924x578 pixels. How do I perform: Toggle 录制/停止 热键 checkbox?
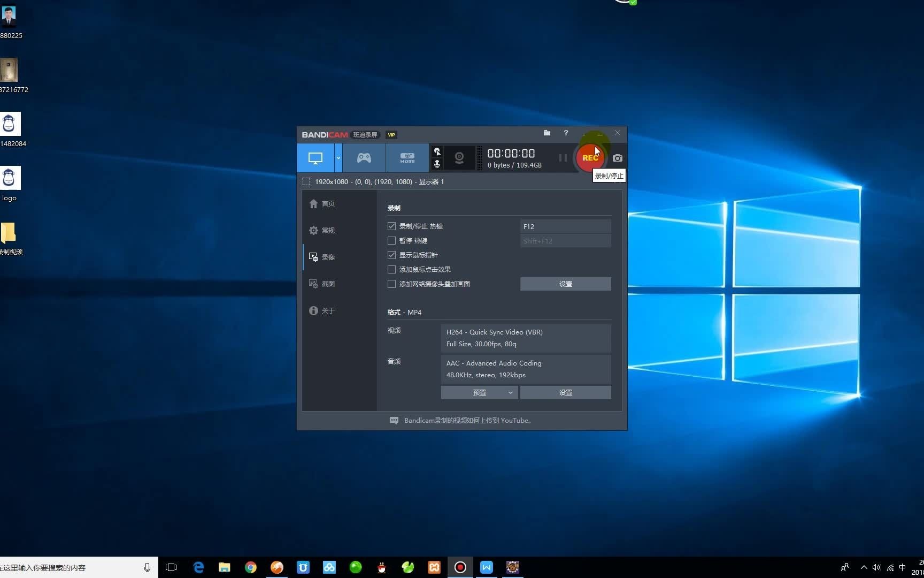click(x=391, y=226)
